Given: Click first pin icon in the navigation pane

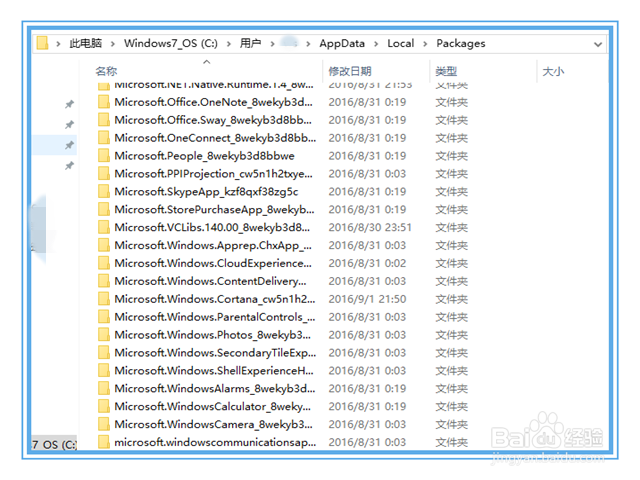Looking at the screenshot, I should (69, 104).
